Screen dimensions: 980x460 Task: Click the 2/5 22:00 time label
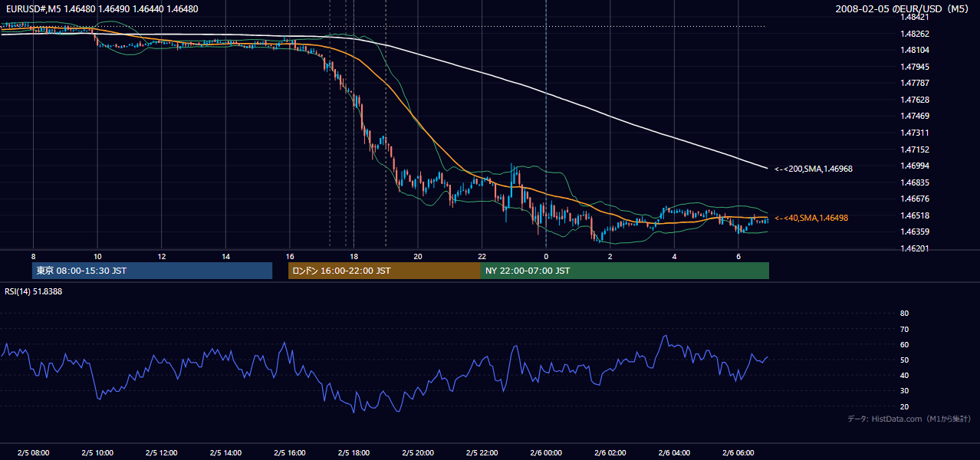(482, 453)
